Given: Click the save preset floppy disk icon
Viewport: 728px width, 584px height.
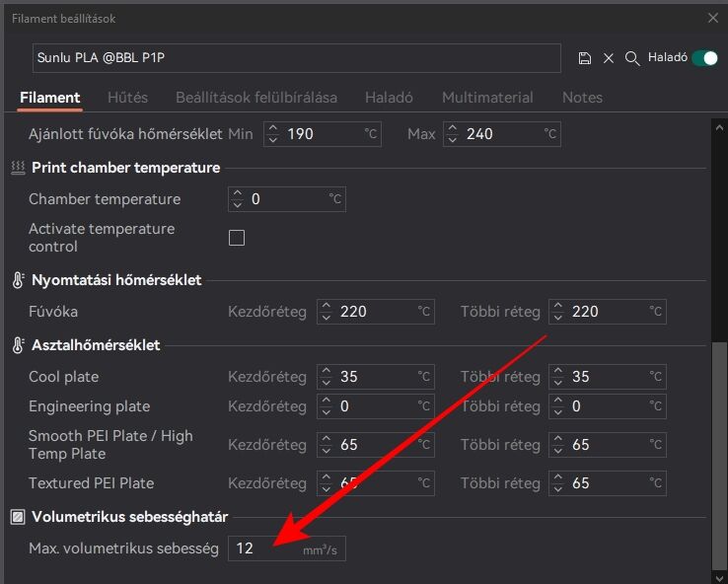Looking at the screenshot, I should point(585,58).
